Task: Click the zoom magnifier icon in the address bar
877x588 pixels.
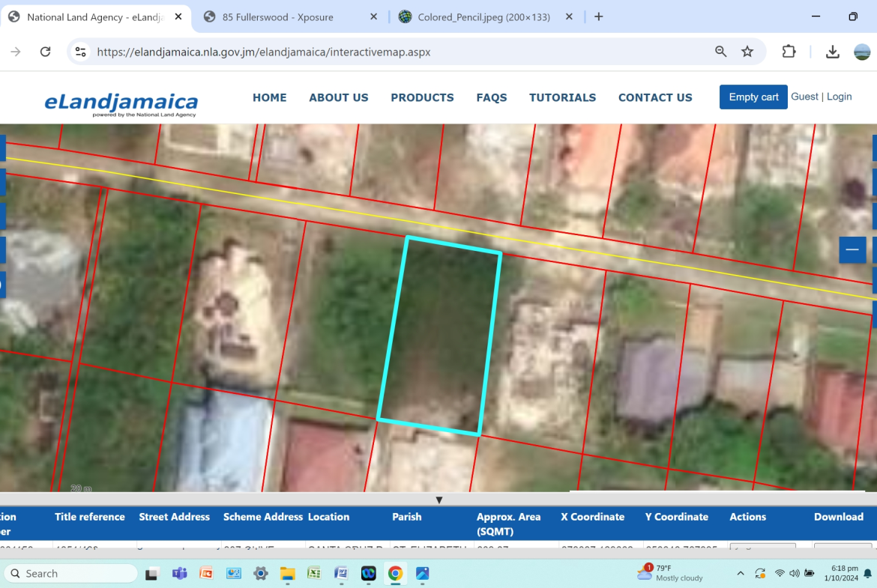Action: point(720,52)
